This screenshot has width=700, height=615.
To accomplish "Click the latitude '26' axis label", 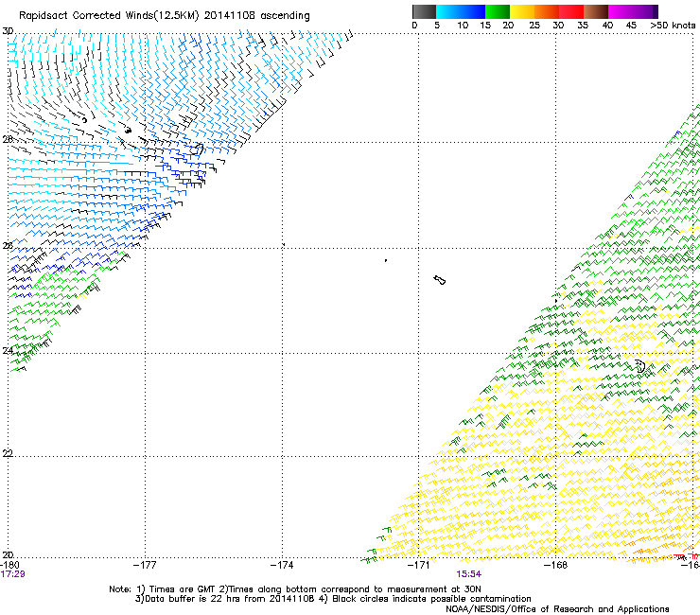I will click(8, 245).
